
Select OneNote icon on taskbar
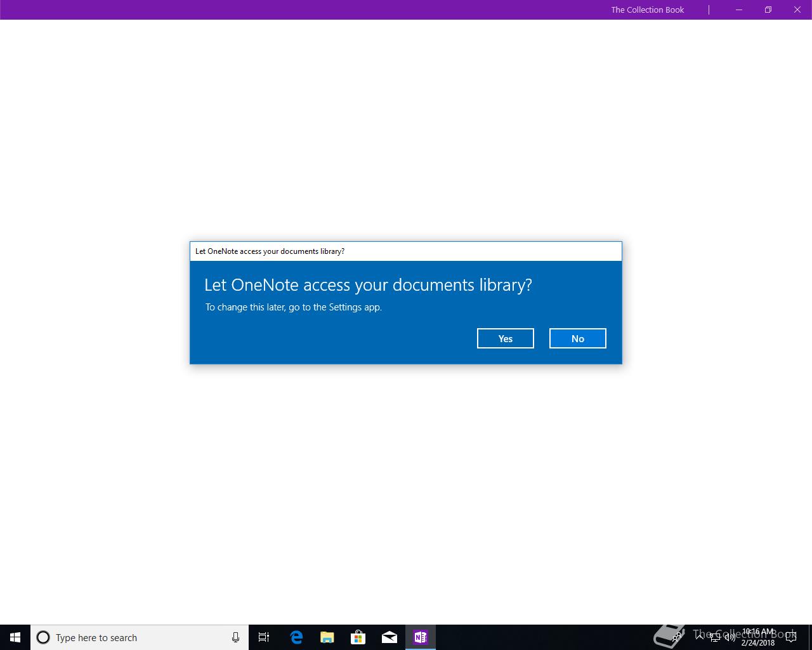pos(421,637)
